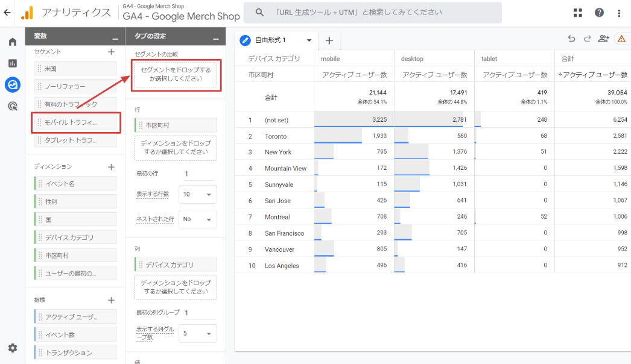Open the Google apps grid
The width and height of the screenshot is (631, 364).
[x=578, y=13]
